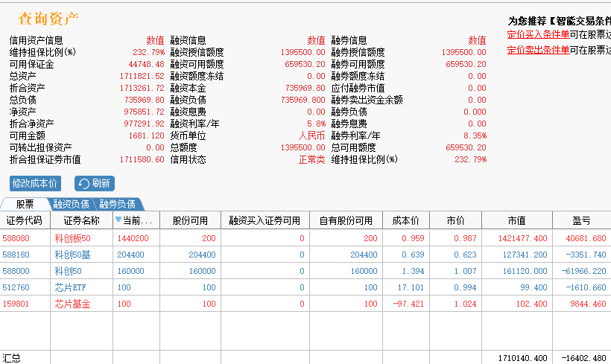Click the 信用资产信息 heading
The image size is (611, 364).
point(37,40)
